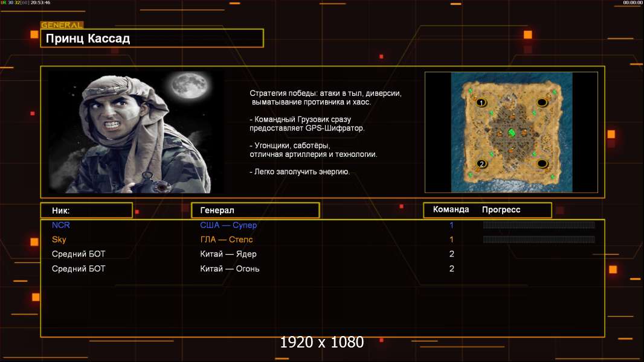Viewport: 644px width, 362px height.
Task: Click the 'Команда' column header
Action: pyautogui.click(x=451, y=209)
